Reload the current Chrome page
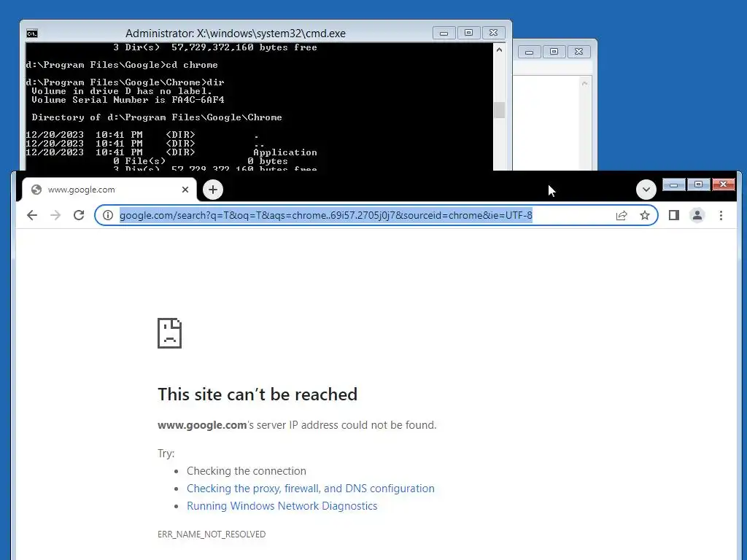This screenshot has height=560, width=747. coord(79,215)
